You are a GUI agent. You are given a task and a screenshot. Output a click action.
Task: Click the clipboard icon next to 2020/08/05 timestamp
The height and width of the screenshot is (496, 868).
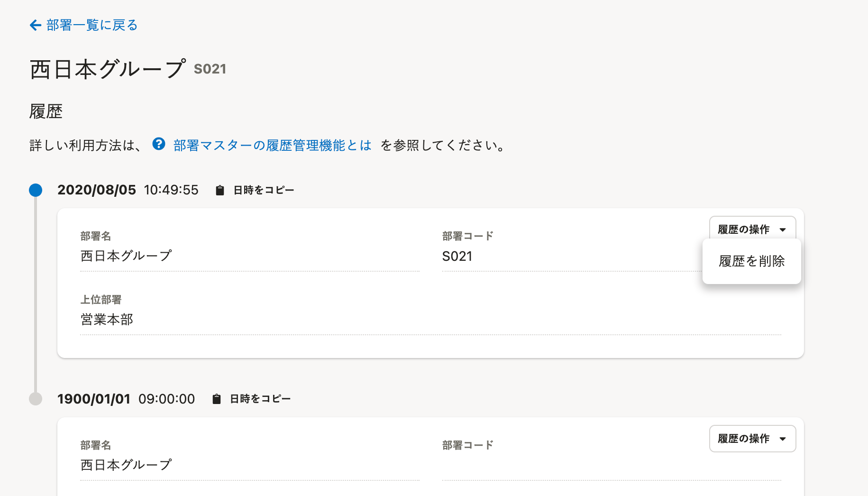219,190
